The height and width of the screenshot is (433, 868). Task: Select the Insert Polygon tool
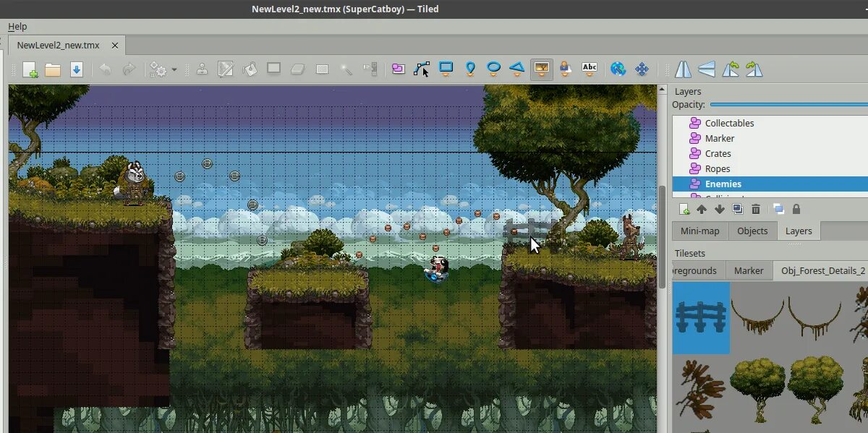point(517,69)
